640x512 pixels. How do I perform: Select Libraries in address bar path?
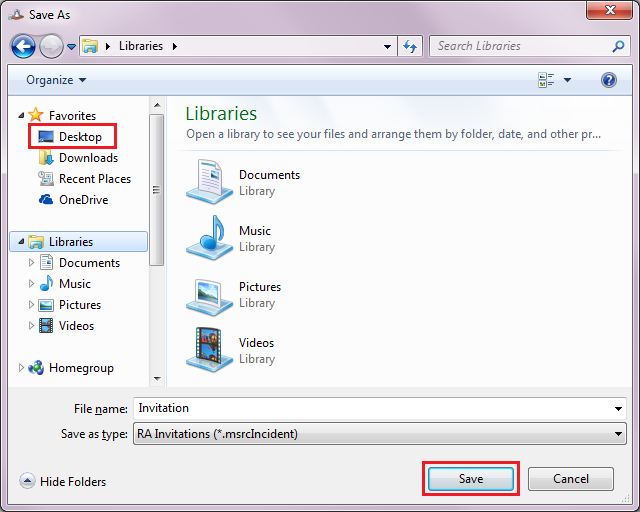pyautogui.click(x=141, y=46)
